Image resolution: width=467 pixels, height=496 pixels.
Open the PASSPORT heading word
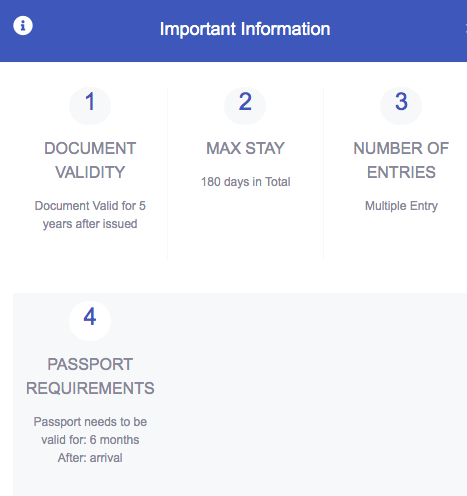(90, 364)
